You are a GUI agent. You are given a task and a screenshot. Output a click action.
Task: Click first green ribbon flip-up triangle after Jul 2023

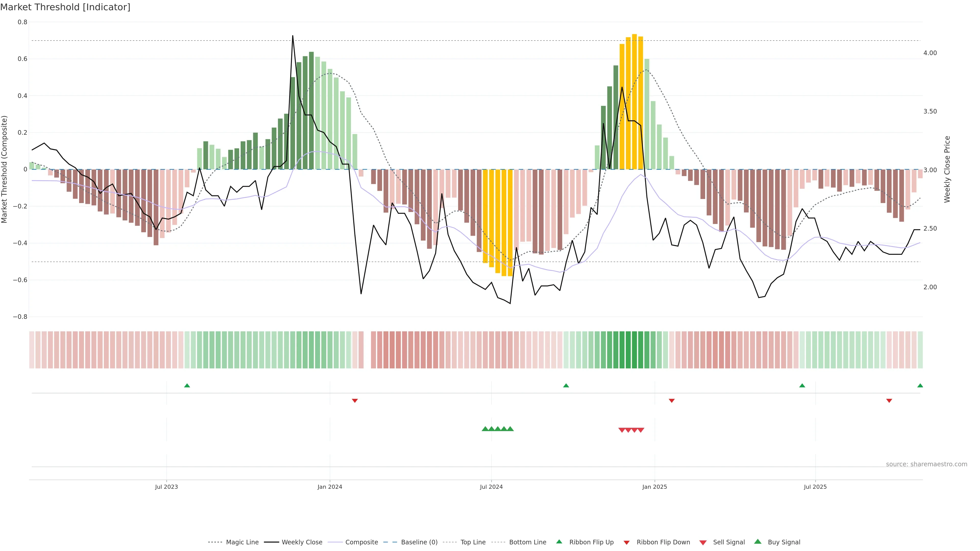click(x=187, y=386)
